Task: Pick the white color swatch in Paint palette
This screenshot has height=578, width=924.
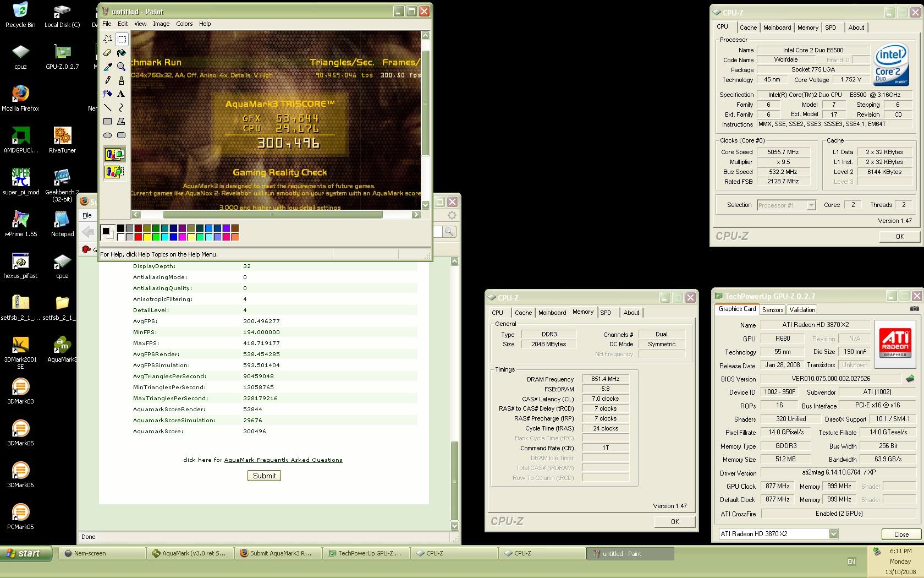Action: pyautogui.click(x=120, y=237)
